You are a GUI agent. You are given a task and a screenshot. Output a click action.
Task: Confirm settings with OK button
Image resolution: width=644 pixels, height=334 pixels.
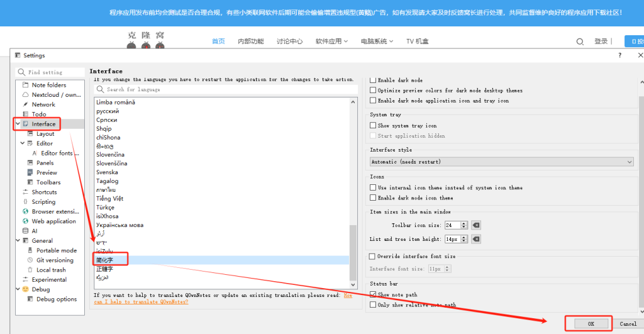click(591, 324)
